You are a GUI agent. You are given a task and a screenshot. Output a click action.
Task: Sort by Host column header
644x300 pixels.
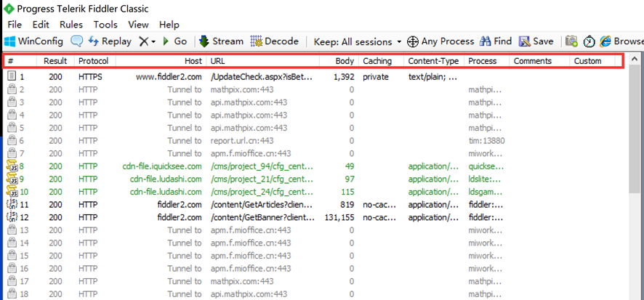coord(161,61)
